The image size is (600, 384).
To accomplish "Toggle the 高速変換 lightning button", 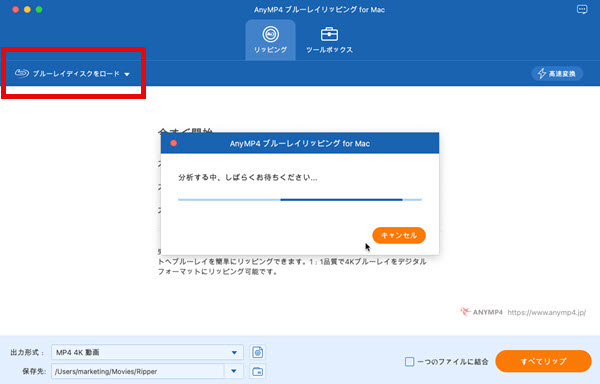I will (557, 73).
